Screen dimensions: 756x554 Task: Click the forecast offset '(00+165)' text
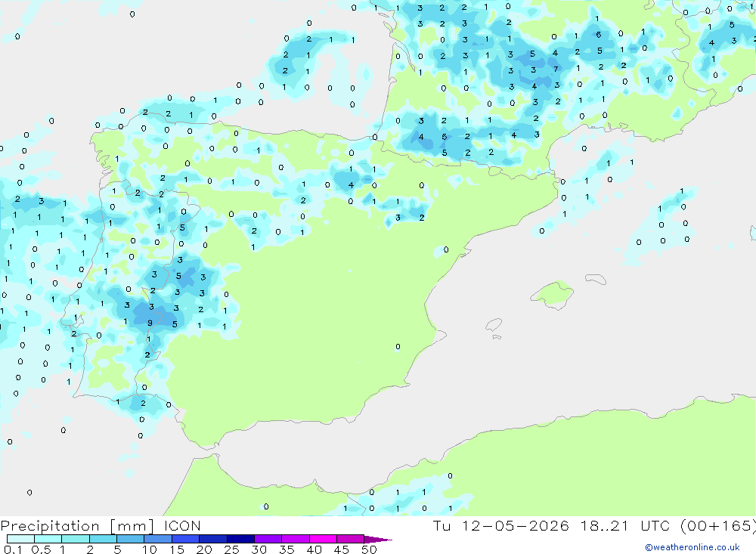pos(718,526)
